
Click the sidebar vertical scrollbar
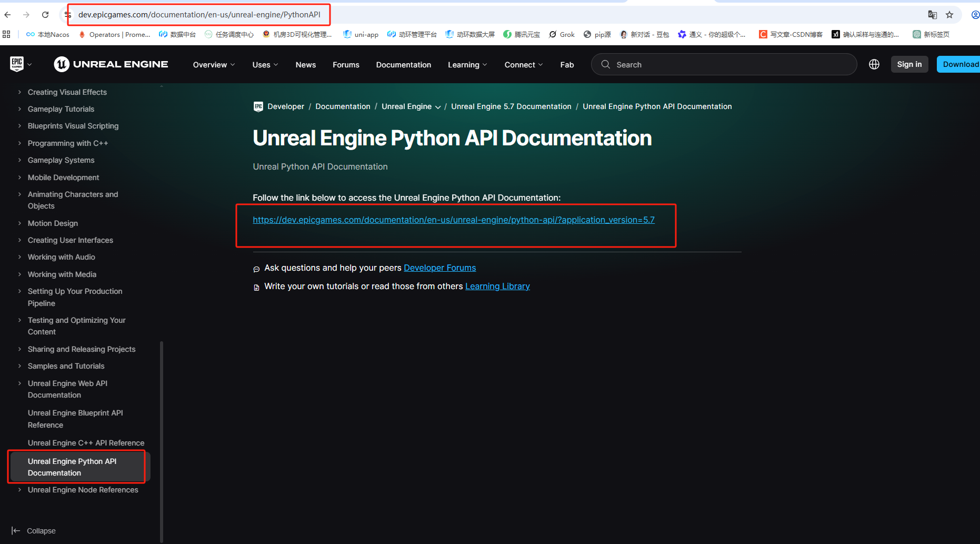(x=162, y=441)
